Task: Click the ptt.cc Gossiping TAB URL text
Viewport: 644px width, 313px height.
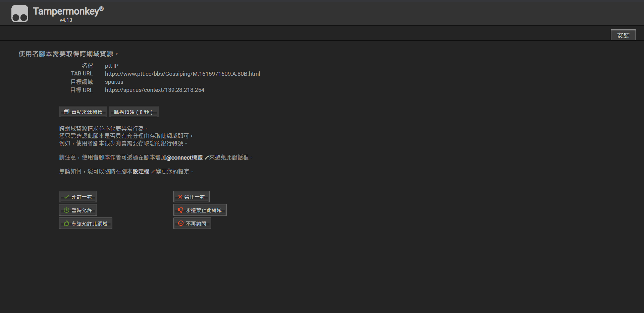Action: point(182,74)
